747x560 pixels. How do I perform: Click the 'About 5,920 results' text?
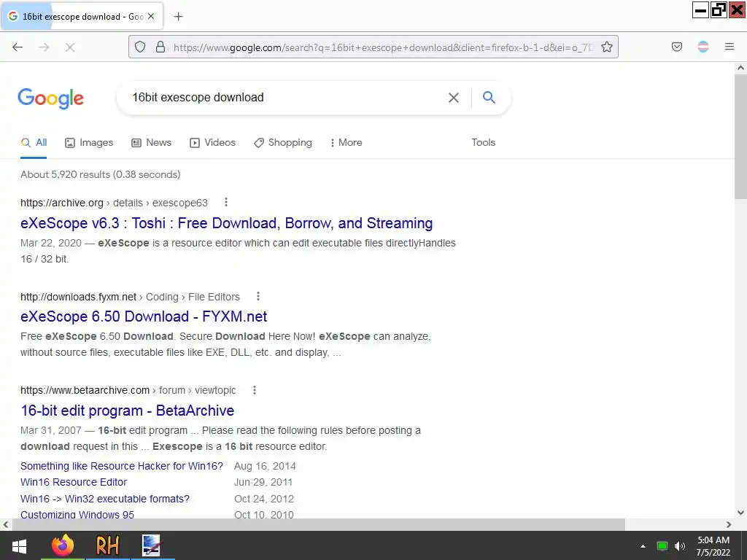(x=101, y=174)
